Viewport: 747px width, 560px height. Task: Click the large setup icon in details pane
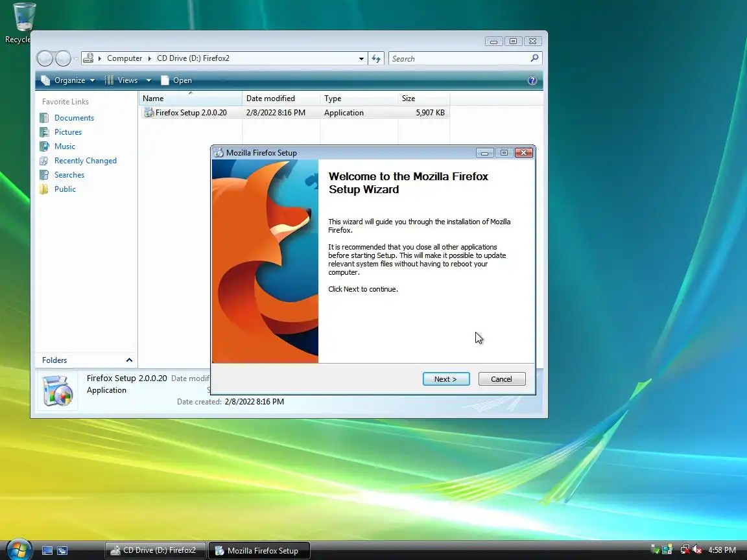[58, 390]
